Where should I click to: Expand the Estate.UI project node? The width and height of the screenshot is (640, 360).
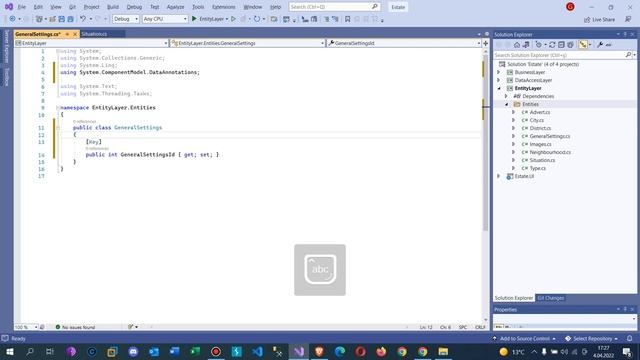click(x=498, y=176)
